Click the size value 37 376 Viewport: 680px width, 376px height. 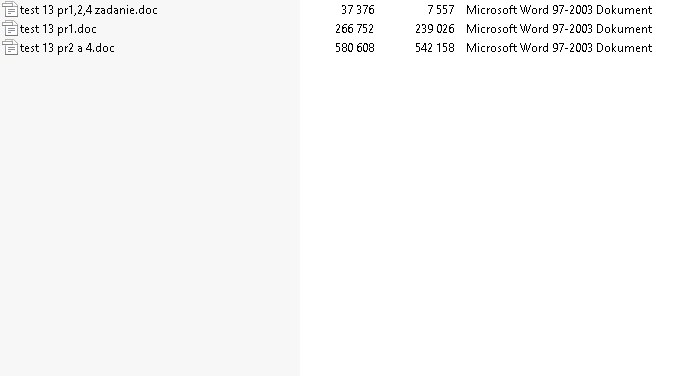358,10
